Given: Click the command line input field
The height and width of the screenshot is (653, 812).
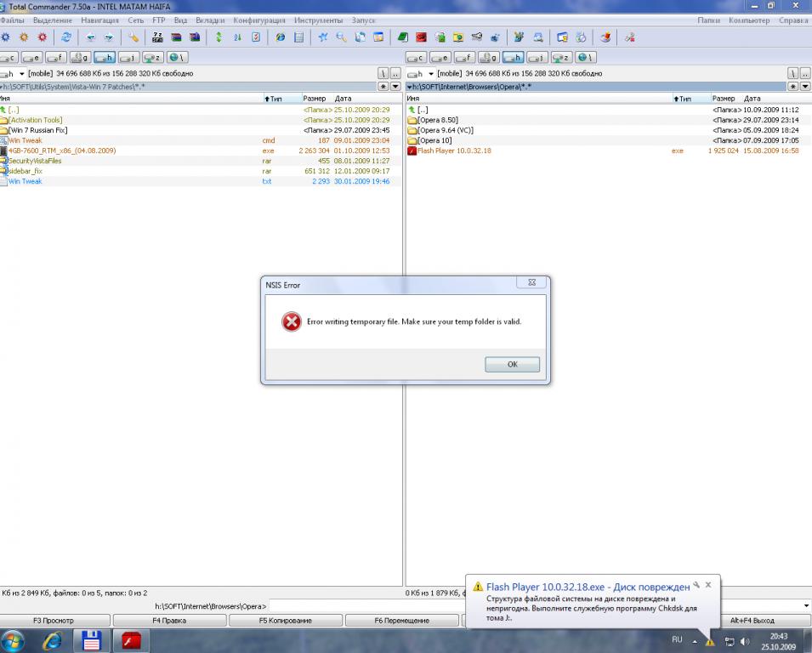Looking at the screenshot, I should coord(366,606).
